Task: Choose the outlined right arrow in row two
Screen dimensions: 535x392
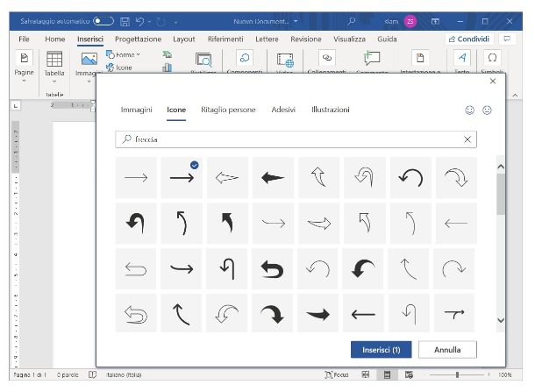Action: point(318,224)
